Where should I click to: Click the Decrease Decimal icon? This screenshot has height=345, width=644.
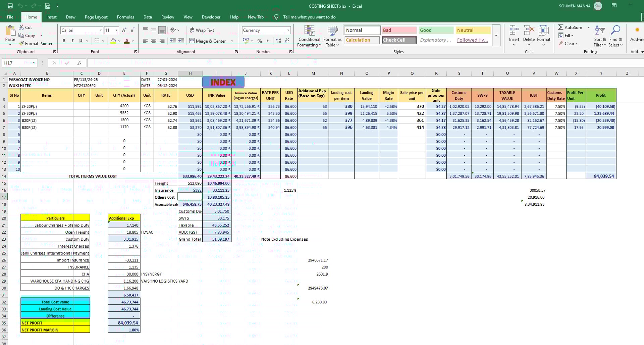(287, 41)
